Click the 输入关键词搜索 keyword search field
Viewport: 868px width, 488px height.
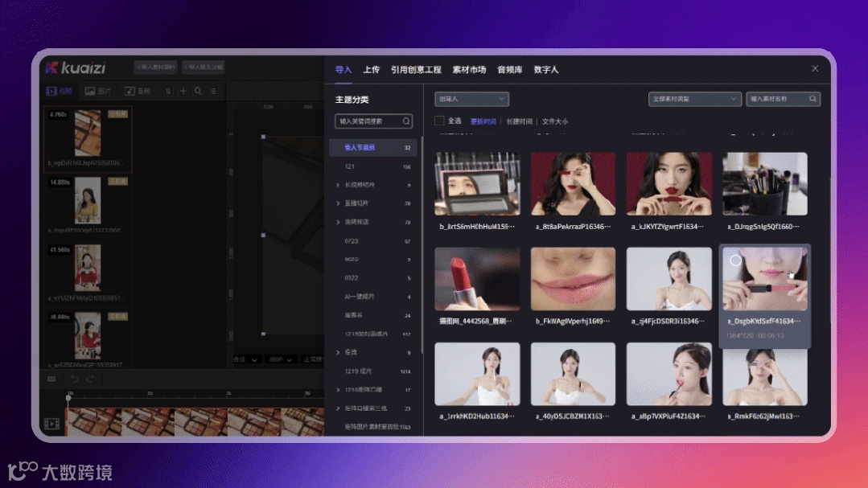[373, 121]
